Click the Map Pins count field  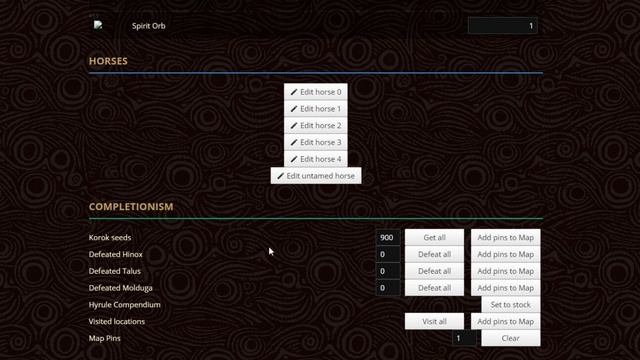(464, 338)
